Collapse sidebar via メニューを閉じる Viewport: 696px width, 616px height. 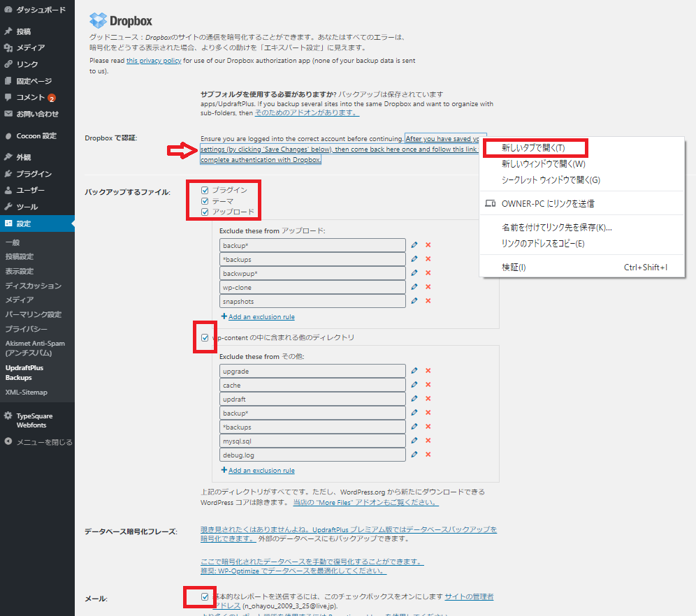(x=37, y=442)
